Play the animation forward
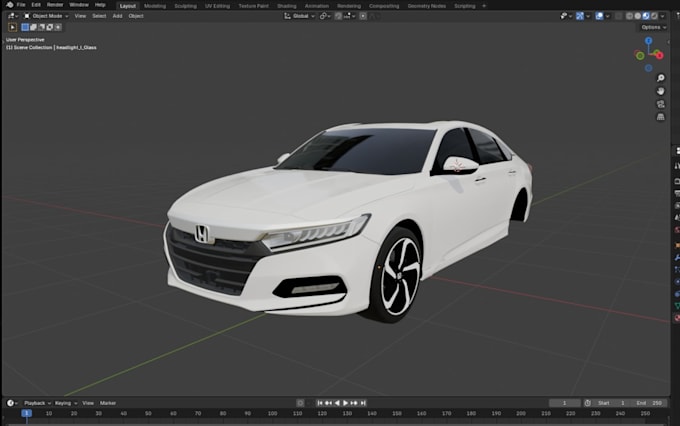The image size is (680, 426). tap(346, 403)
